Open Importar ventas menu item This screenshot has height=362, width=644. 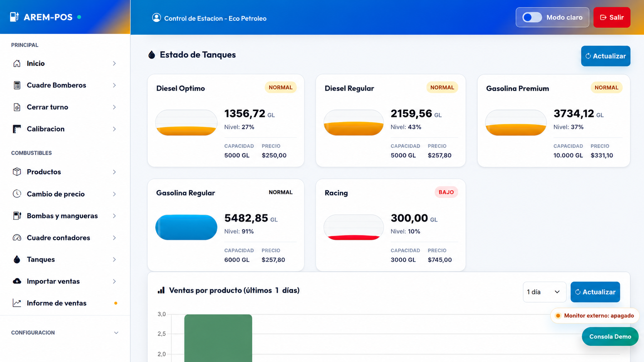65,281
